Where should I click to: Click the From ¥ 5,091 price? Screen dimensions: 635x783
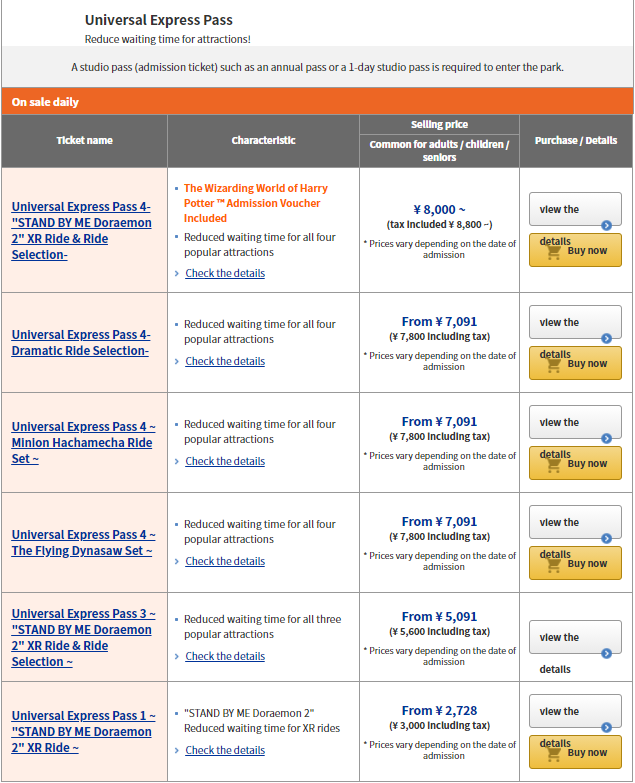tap(439, 617)
